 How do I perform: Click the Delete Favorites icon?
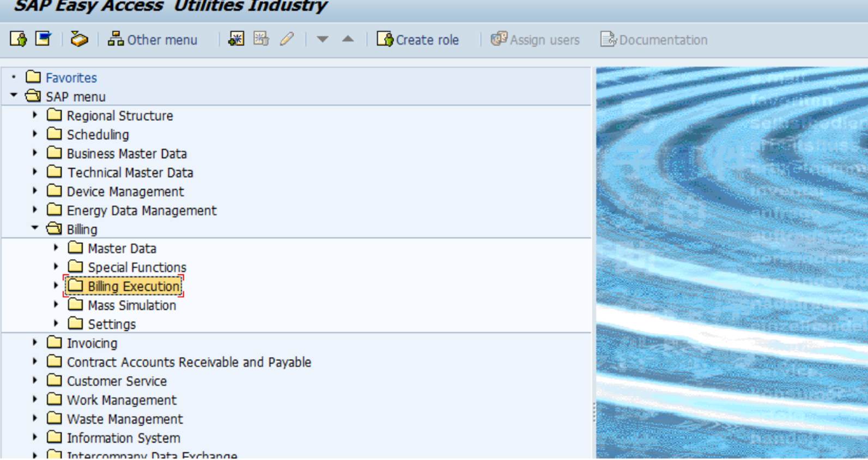tap(261, 39)
